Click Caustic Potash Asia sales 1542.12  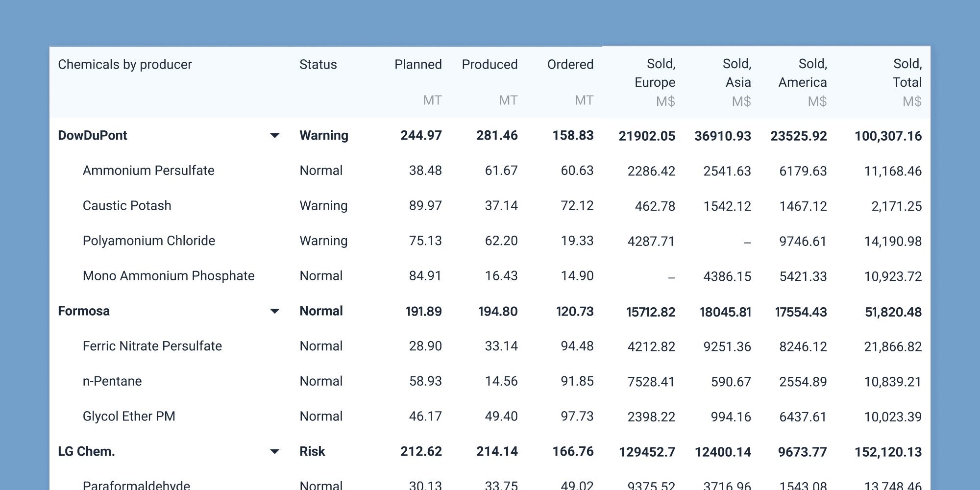click(727, 206)
